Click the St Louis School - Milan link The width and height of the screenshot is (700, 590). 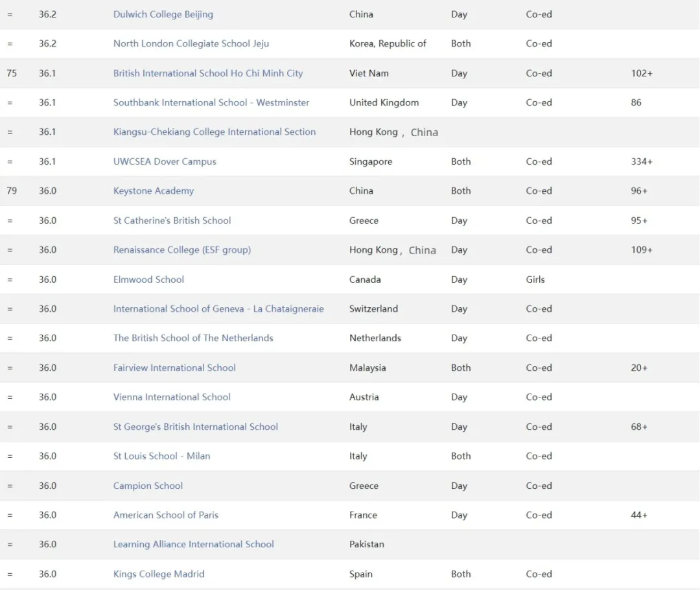pos(161,456)
